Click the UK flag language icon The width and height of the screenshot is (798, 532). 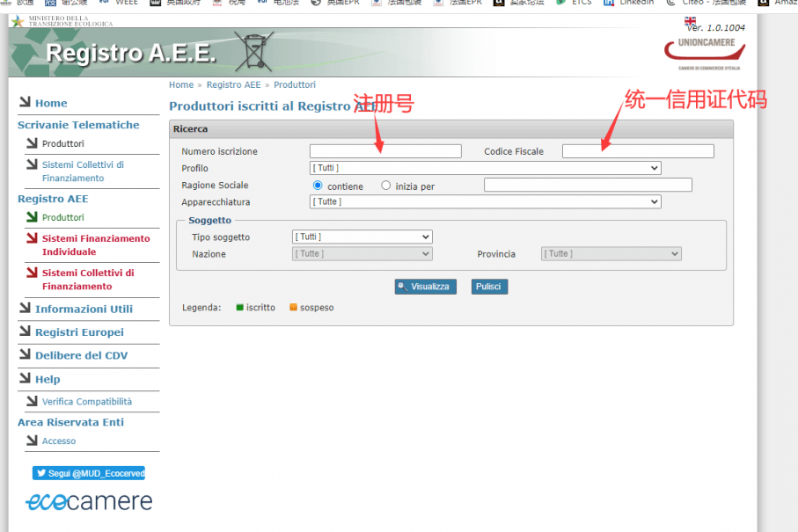690,21
